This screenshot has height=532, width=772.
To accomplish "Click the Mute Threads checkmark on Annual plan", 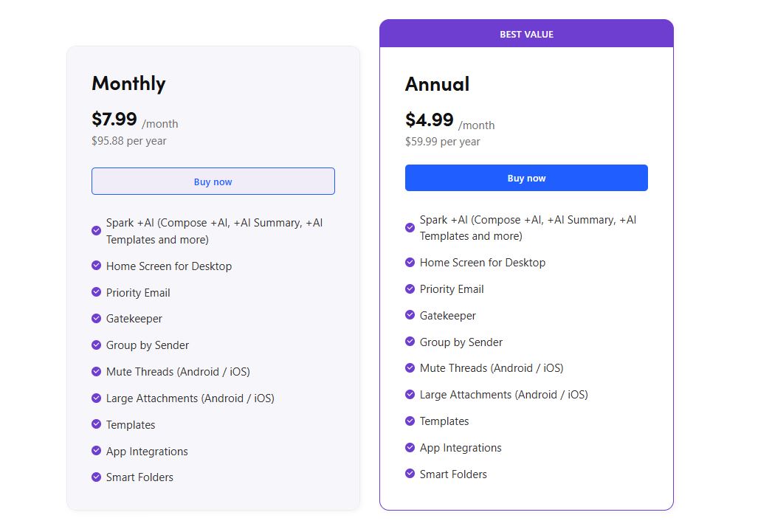I will (410, 368).
